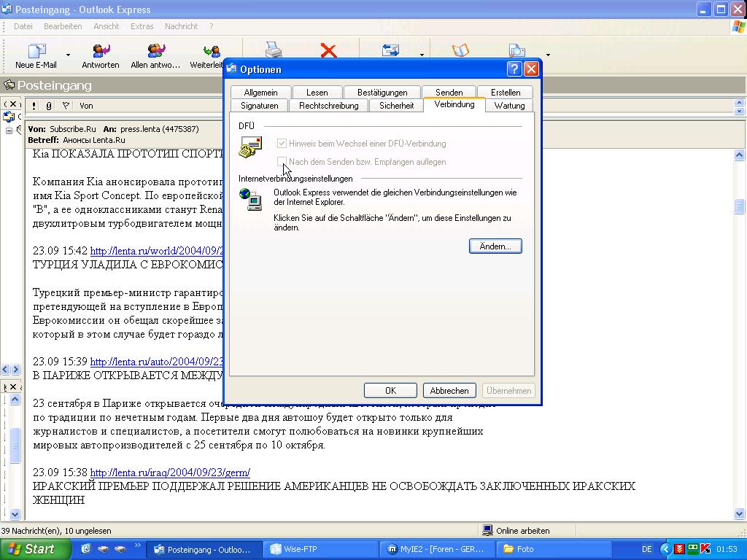Click the send/receive toolbar icon
Screen dimensions: 747x560
click(x=390, y=50)
